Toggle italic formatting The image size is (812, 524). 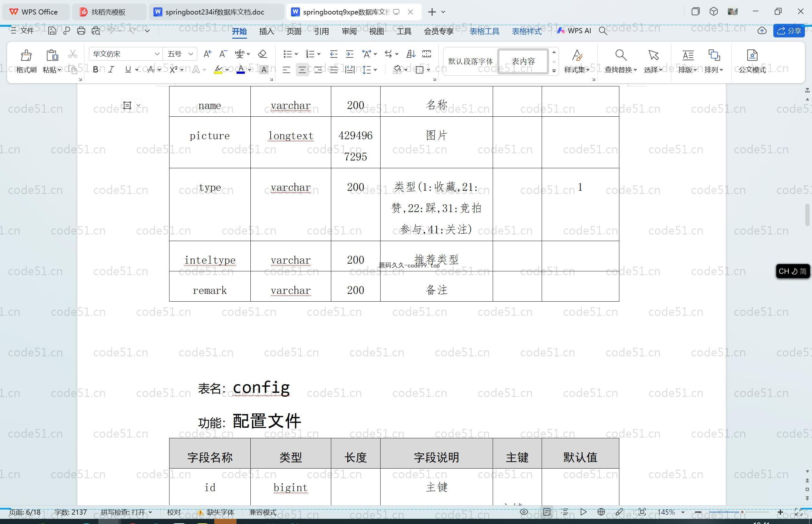(x=111, y=70)
